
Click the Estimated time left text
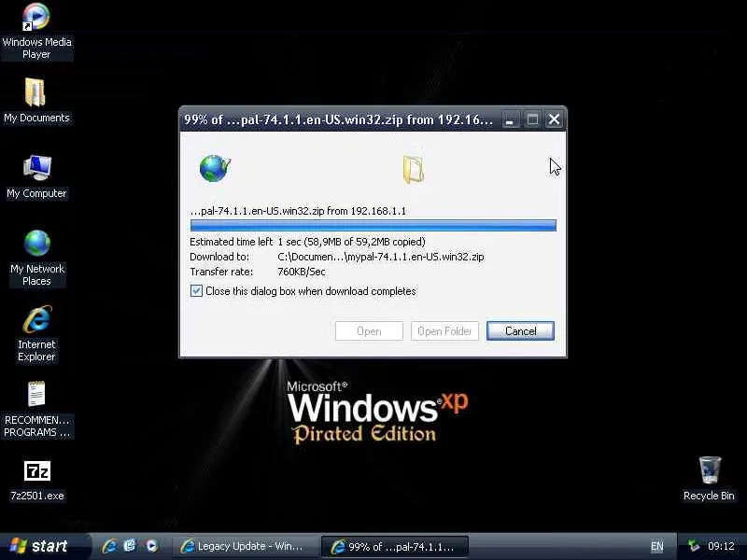tap(307, 242)
